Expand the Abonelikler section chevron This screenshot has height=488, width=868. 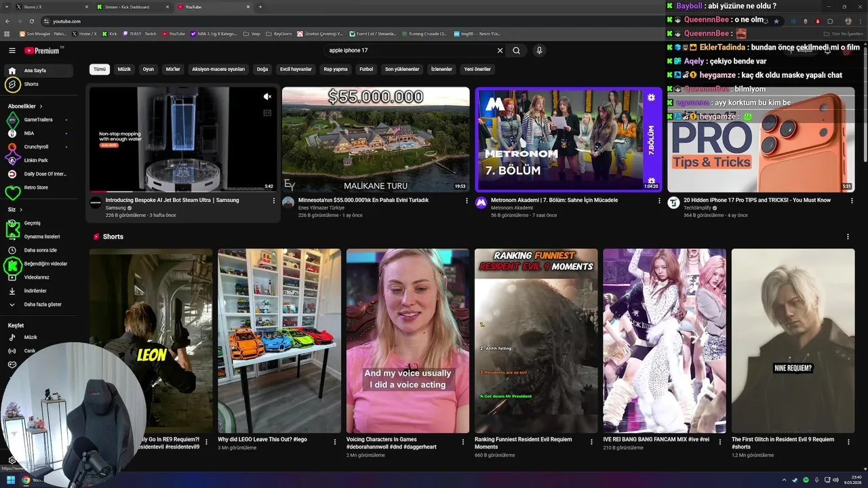[41, 106]
